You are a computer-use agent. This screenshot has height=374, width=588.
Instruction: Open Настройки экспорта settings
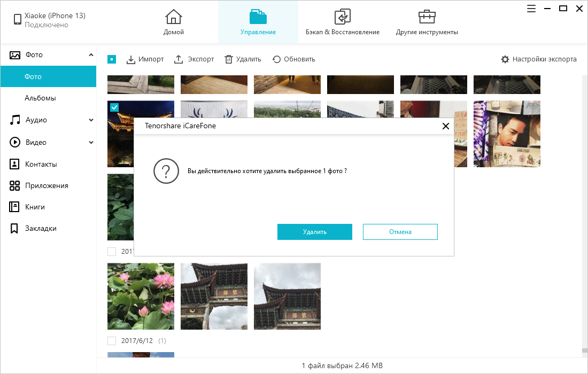coord(538,59)
